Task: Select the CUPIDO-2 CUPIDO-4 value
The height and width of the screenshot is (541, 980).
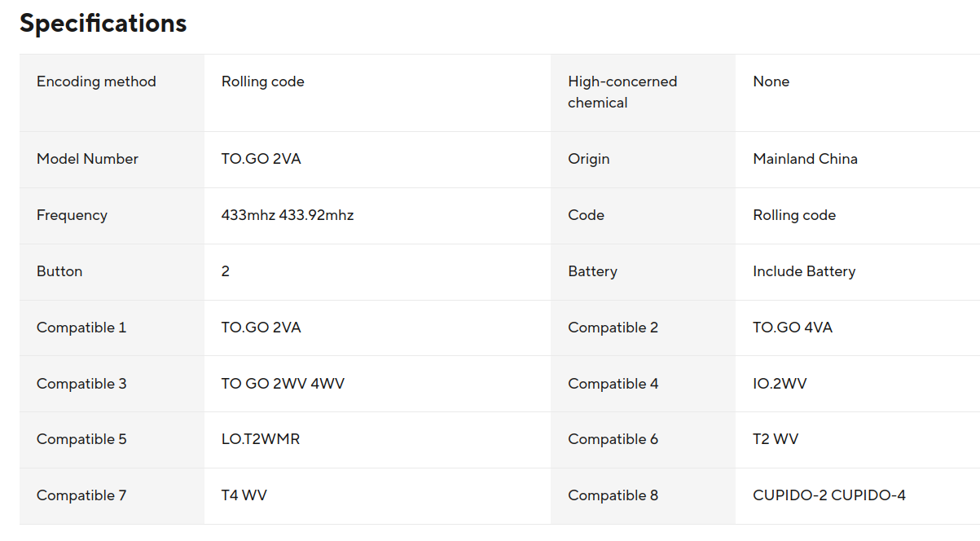Action: coord(829,495)
